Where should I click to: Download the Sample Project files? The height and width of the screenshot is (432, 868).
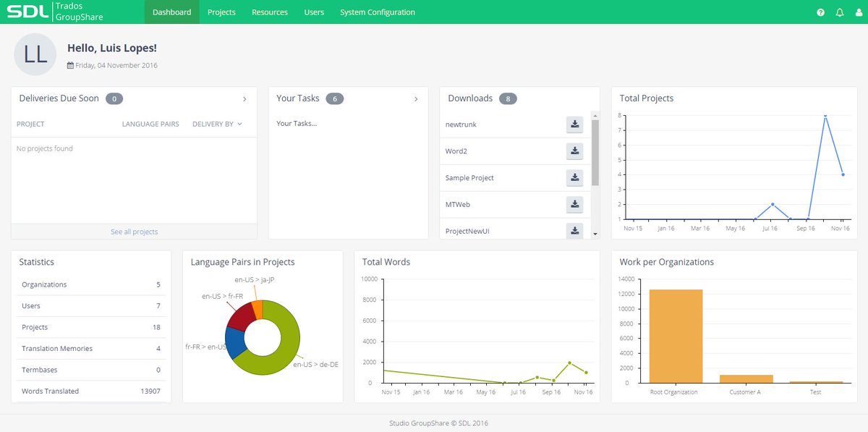click(574, 177)
